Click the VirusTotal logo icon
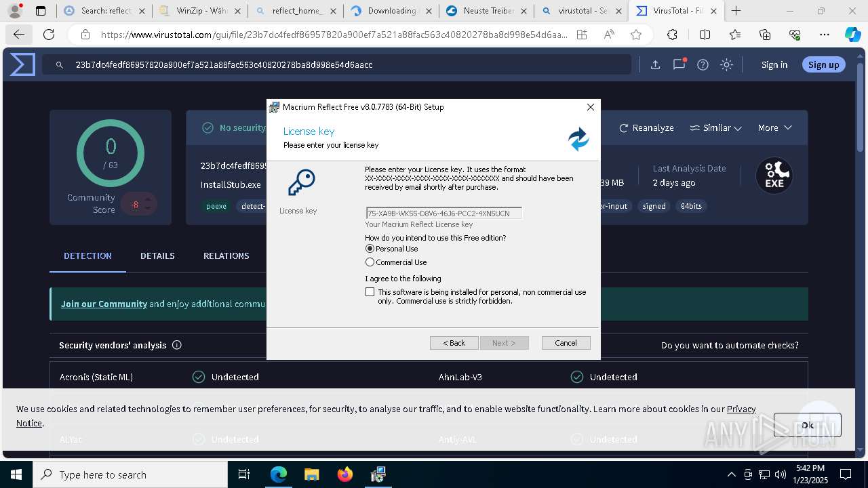Screen dimensions: 868x488 pos(22,64)
